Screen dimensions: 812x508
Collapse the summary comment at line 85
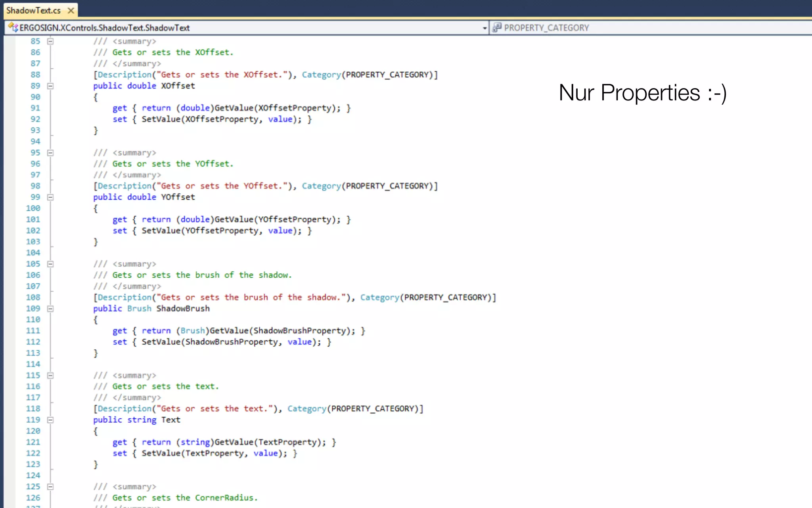point(50,41)
